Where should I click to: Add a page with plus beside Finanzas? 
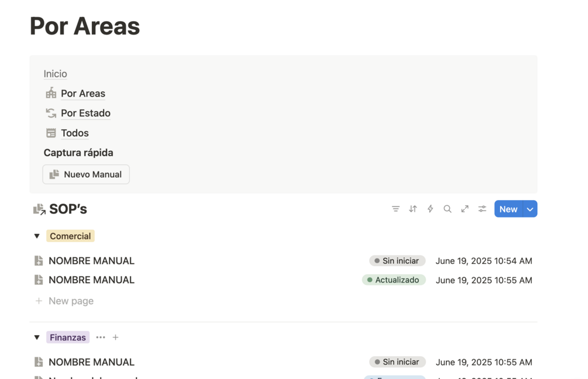coord(115,337)
